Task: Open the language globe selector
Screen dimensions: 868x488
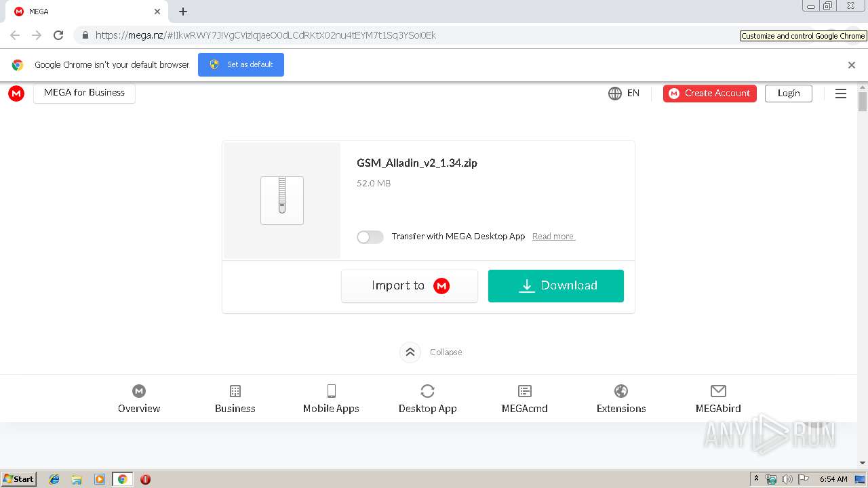Action: (x=615, y=94)
